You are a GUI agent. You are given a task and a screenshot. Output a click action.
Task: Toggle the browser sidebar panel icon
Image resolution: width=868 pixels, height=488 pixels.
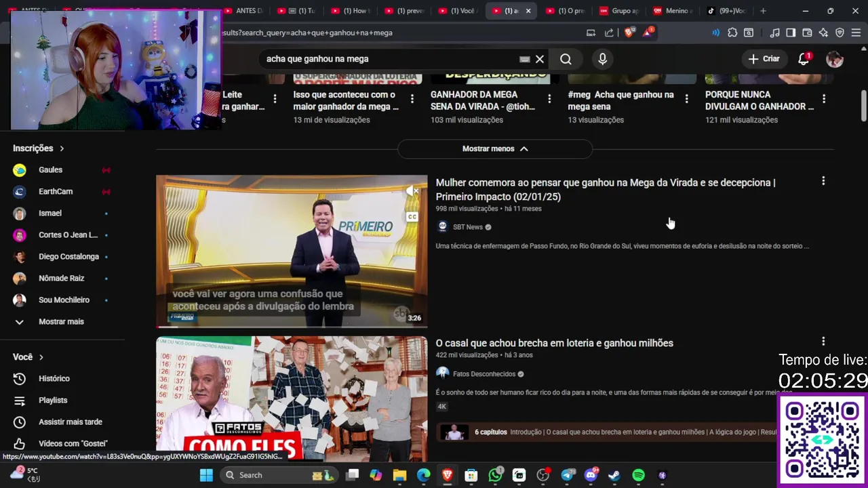coord(791,33)
